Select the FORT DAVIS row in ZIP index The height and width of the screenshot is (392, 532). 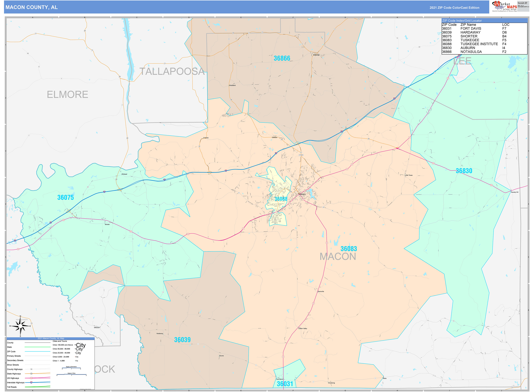click(x=470, y=28)
